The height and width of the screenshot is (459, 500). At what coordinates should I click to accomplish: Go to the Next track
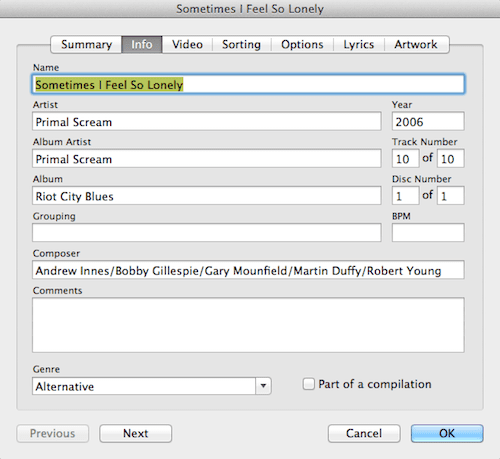136,433
